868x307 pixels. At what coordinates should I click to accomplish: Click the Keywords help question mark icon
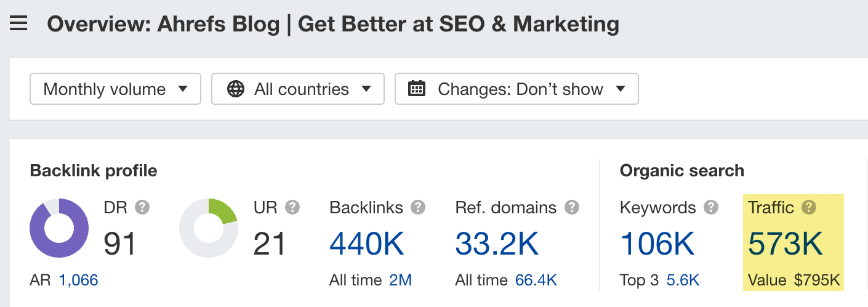pyautogui.click(x=711, y=207)
